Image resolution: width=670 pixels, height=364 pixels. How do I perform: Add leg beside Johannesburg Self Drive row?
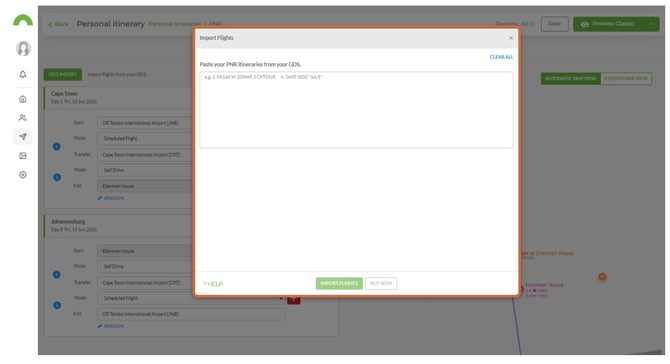coord(56,275)
